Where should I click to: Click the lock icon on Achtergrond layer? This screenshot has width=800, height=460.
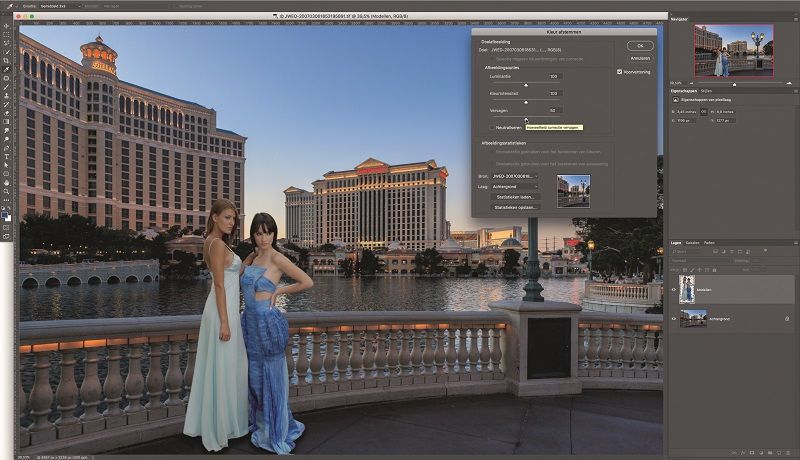coord(787,319)
